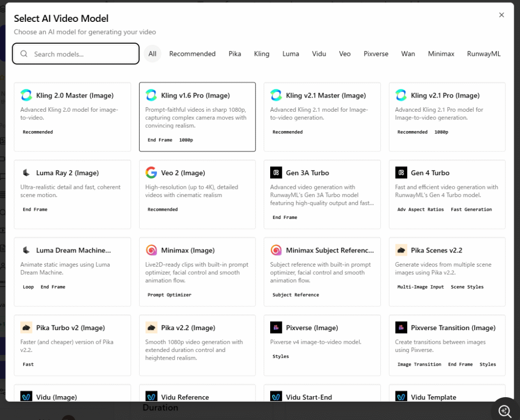Click 1080p tag on Kling v1.6 Pro

(x=186, y=140)
